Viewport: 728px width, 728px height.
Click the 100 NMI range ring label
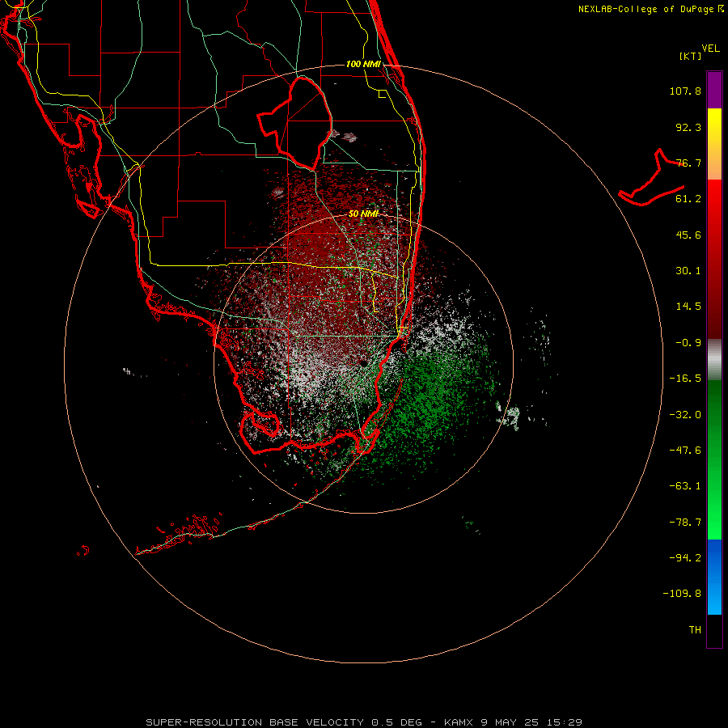[x=363, y=64]
